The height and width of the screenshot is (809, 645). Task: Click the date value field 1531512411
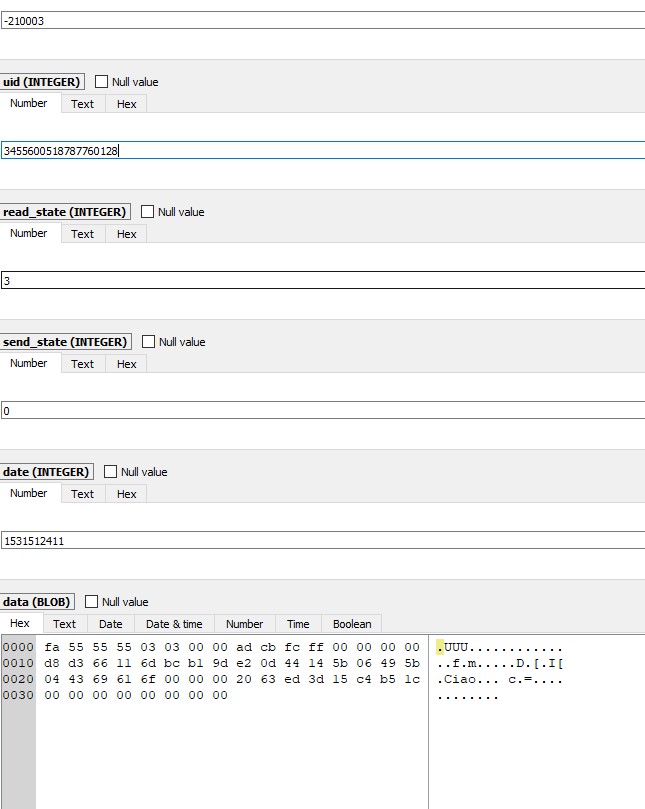322,541
